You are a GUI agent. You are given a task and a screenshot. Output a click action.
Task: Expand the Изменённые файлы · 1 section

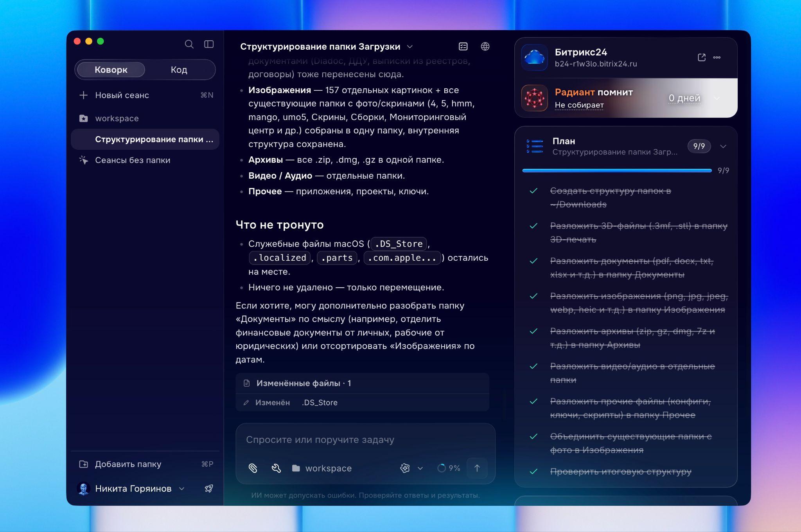tap(362, 383)
